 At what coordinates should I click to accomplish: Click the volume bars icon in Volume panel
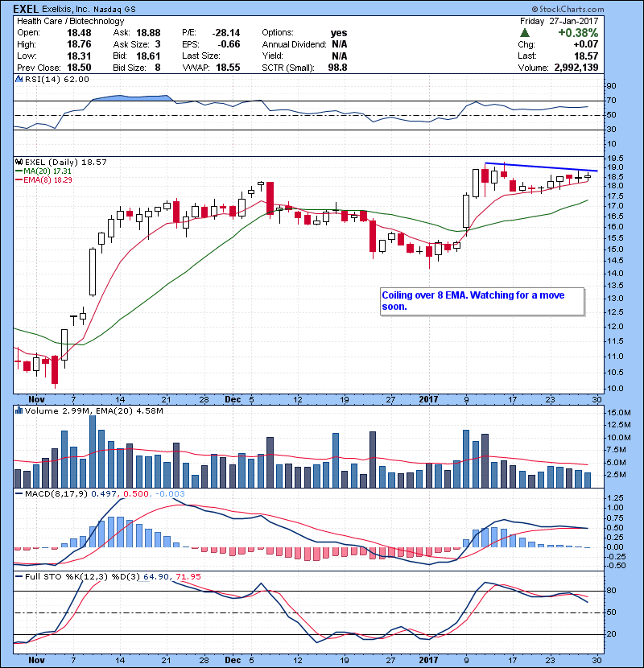pyautogui.click(x=19, y=410)
